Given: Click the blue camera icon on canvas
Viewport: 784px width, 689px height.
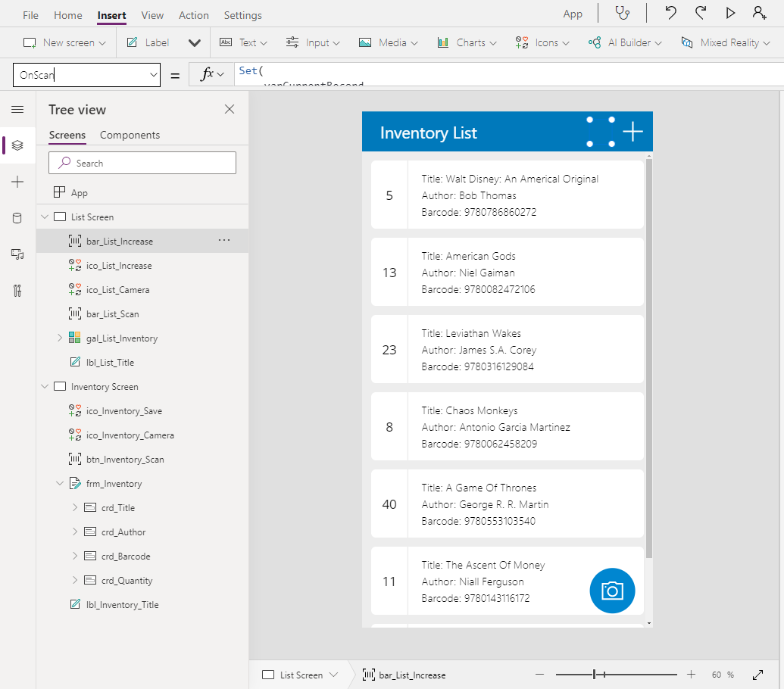Looking at the screenshot, I should [612, 591].
